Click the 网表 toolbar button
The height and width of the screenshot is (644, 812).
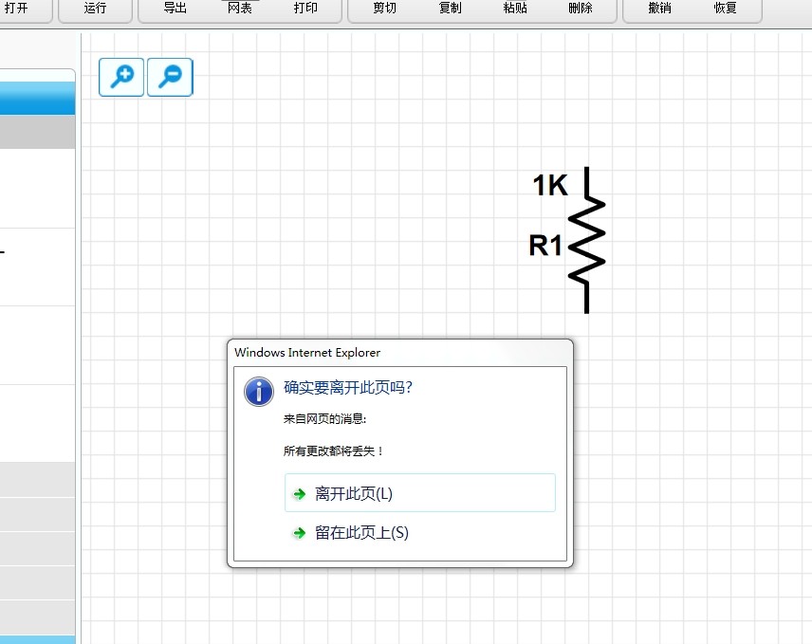coord(240,9)
